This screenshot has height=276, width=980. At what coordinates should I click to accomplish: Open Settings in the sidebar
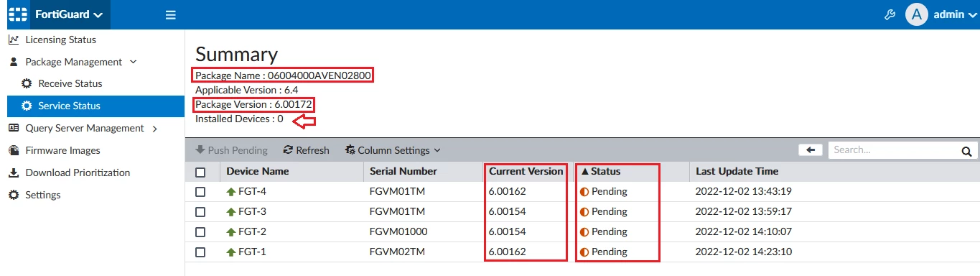point(43,195)
